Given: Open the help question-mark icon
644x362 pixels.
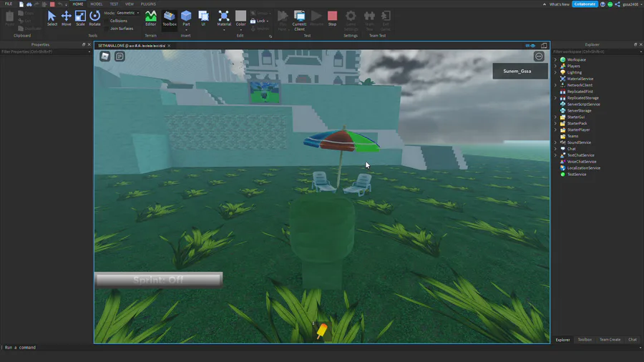Looking at the screenshot, I should (602, 4).
